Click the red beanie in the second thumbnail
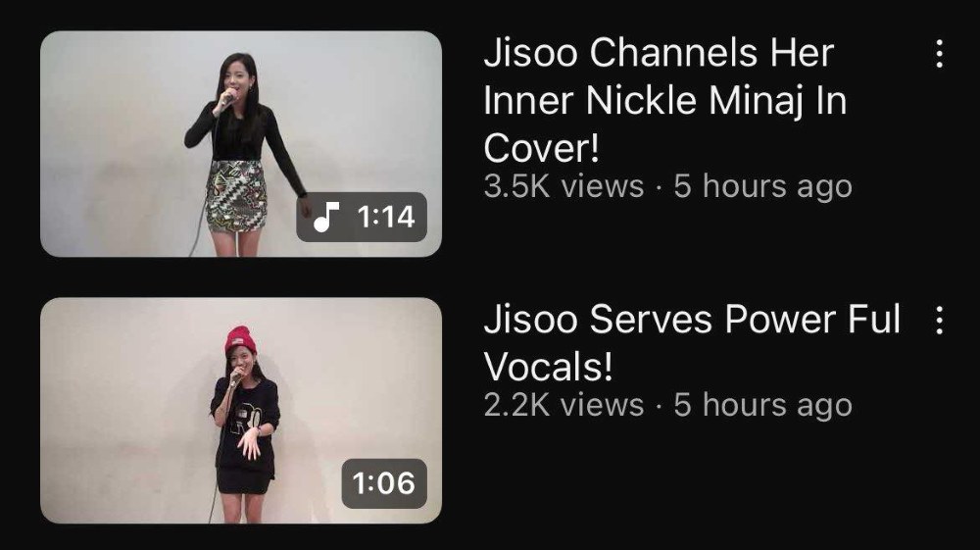 coord(240,340)
